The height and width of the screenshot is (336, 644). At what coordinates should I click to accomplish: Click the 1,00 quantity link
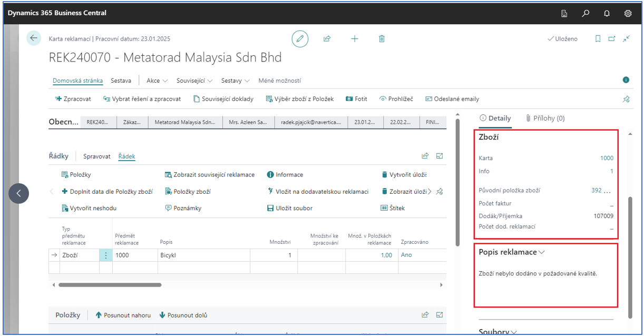(x=386, y=255)
